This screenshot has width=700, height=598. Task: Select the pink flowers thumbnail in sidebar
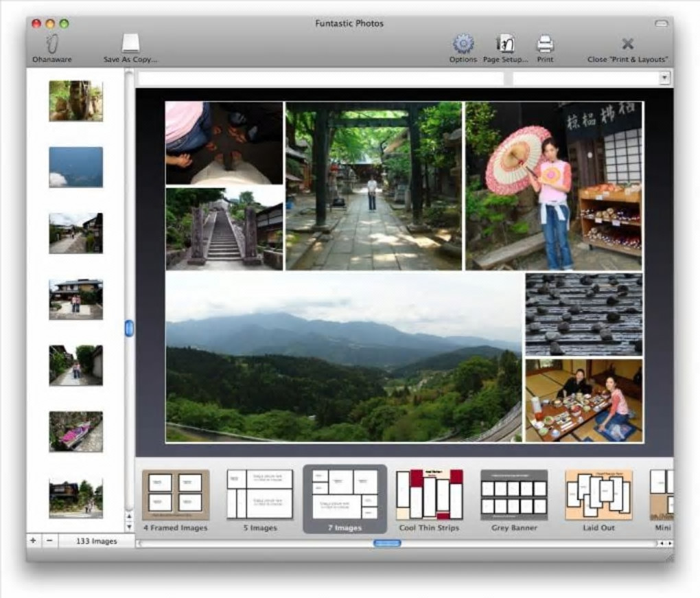click(76, 431)
